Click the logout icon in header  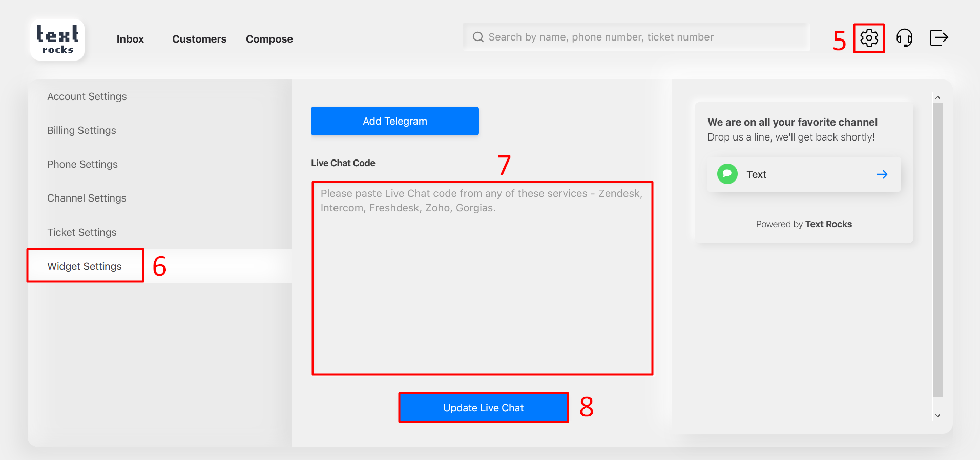(x=939, y=38)
